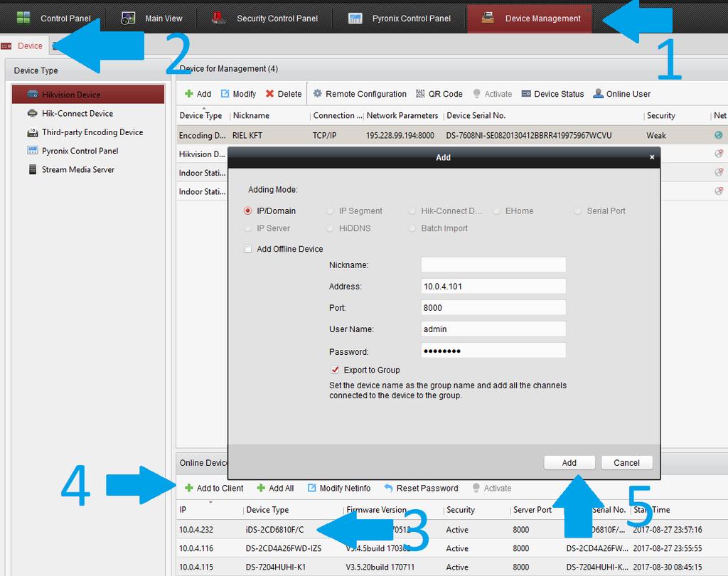Image resolution: width=728 pixels, height=576 pixels.
Task: Click Add to Client button
Action: point(214,489)
